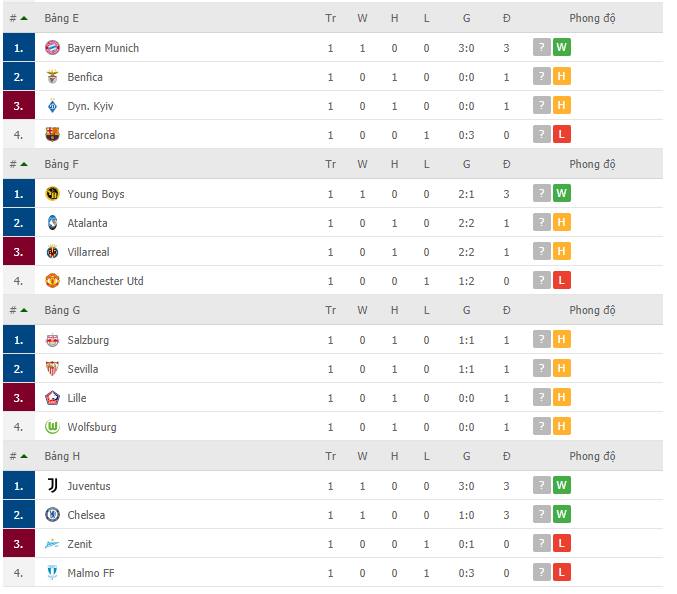Viewport: 677px width, 594px height.
Task: Click the Young Boys club logo
Action: coord(53,193)
